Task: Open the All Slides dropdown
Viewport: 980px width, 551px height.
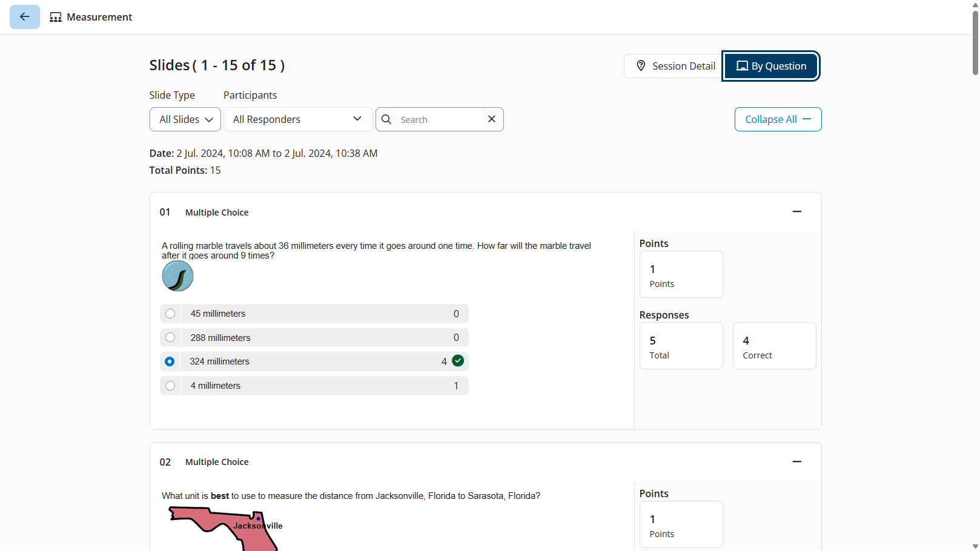Action: [x=185, y=119]
